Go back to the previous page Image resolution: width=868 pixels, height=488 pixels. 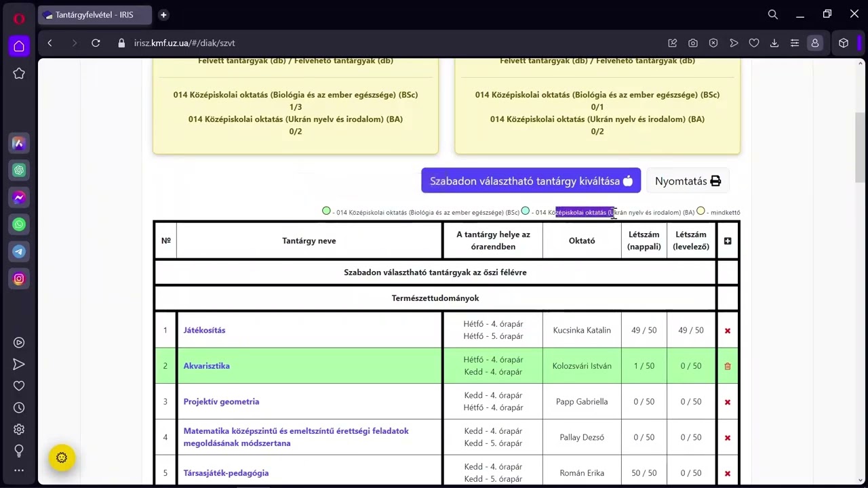[x=50, y=43]
